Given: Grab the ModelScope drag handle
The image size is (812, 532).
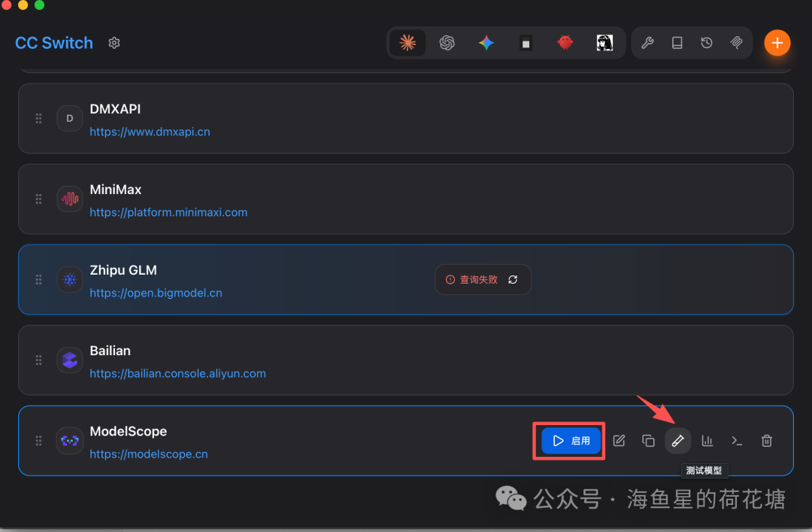Looking at the screenshot, I should (38, 441).
